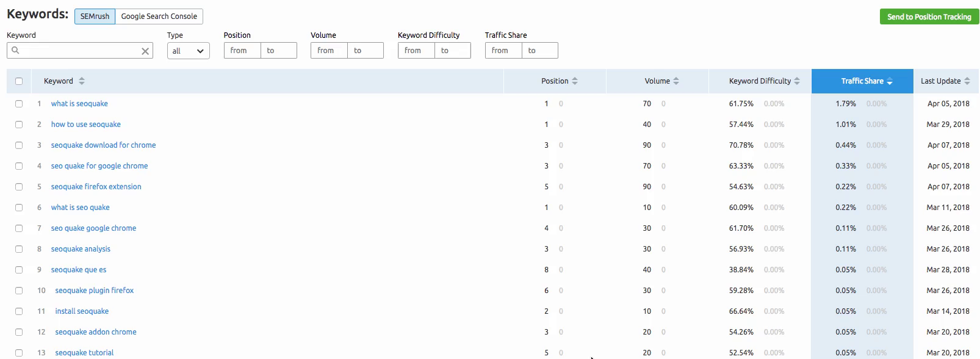980x359 pixels.
Task: Open 'seoquake firefox extension' keyword link
Action: (x=96, y=187)
